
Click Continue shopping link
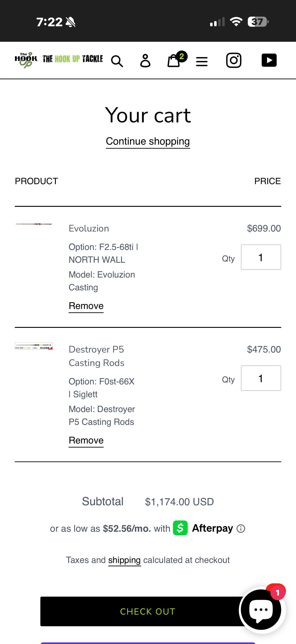tap(148, 141)
